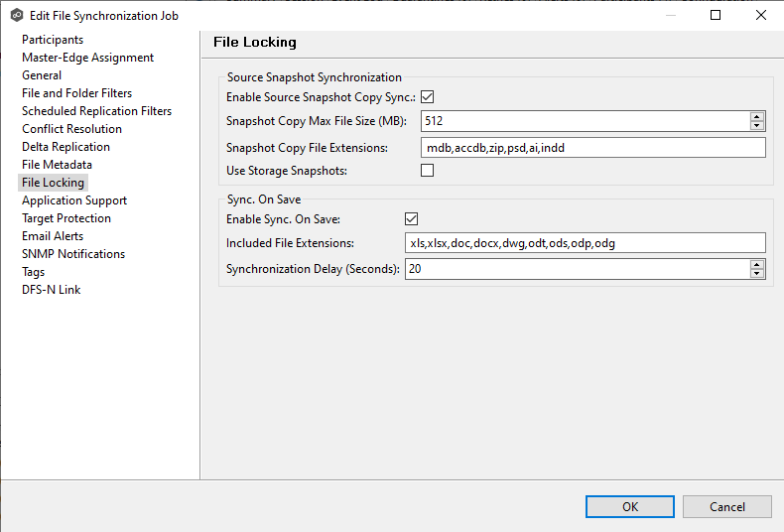Go to File and Folder Filters
This screenshot has height=532, width=784.
tap(76, 93)
